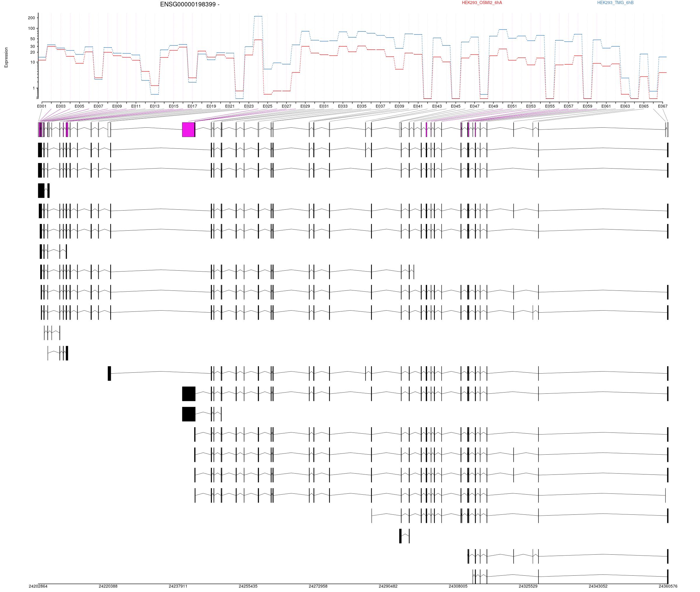Click exon label E047
The width and height of the screenshot is (700, 592).
[x=475, y=106]
